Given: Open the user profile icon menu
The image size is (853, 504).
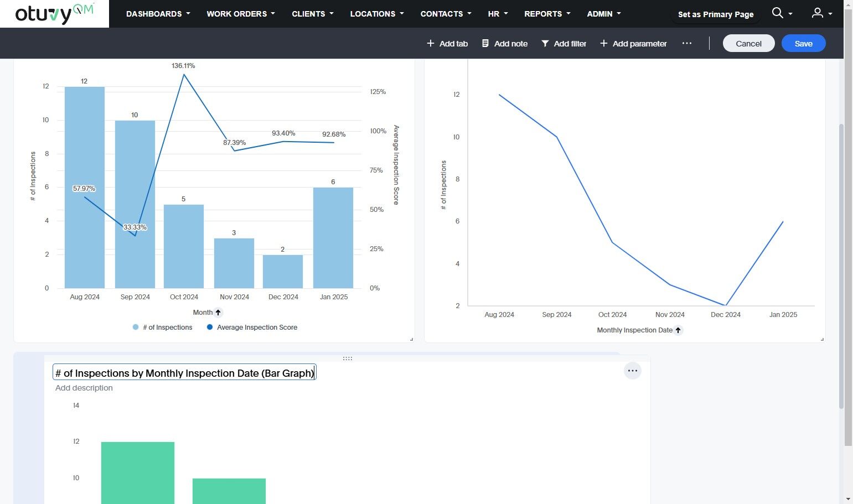Looking at the screenshot, I should [x=818, y=13].
